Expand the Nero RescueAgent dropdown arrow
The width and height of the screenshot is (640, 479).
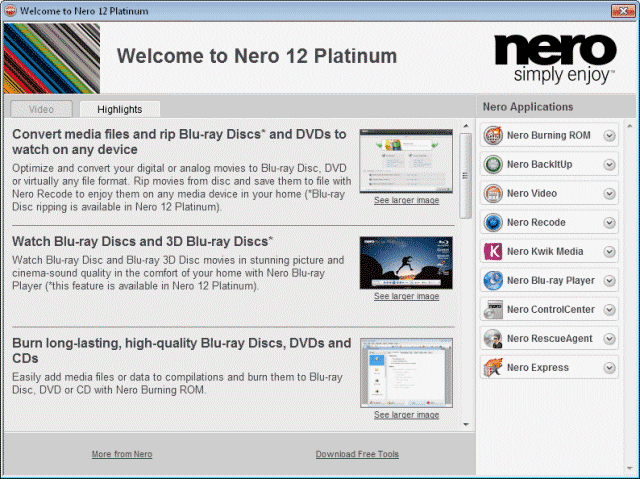pyautogui.click(x=609, y=338)
